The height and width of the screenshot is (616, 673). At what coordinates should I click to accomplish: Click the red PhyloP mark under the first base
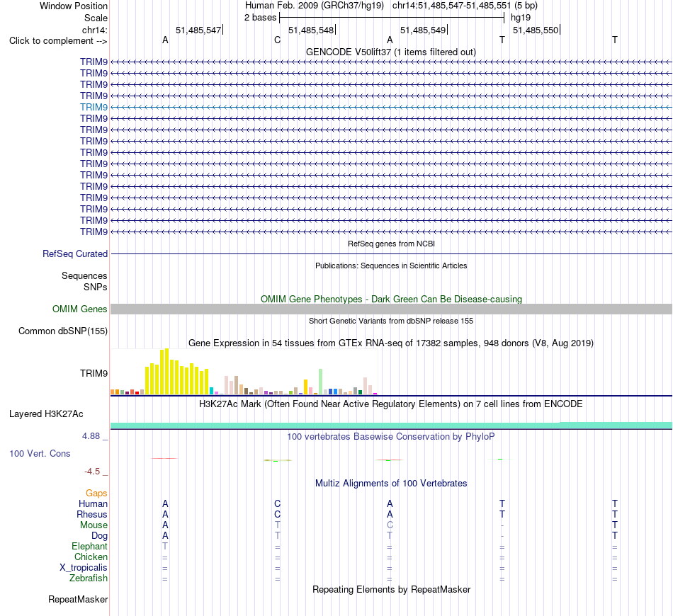pyautogui.click(x=164, y=459)
